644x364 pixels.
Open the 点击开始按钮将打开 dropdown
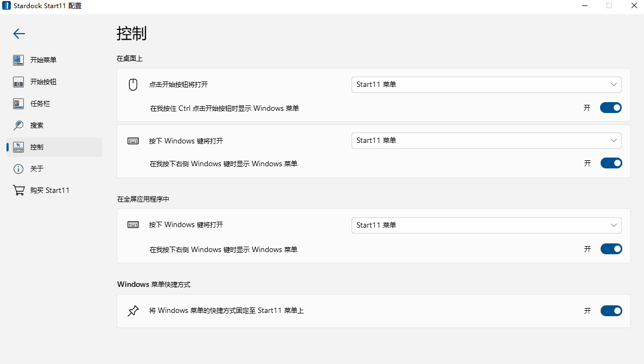click(x=486, y=85)
